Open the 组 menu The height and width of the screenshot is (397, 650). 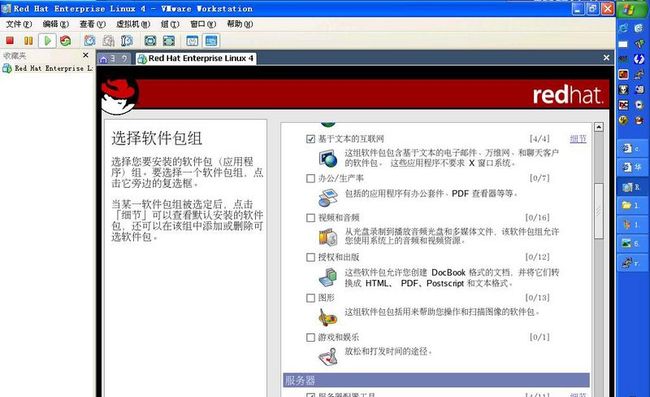170,24
